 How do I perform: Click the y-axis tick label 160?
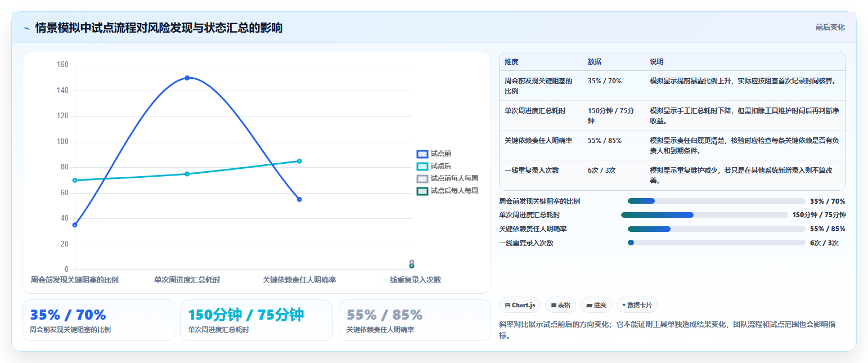62,65
